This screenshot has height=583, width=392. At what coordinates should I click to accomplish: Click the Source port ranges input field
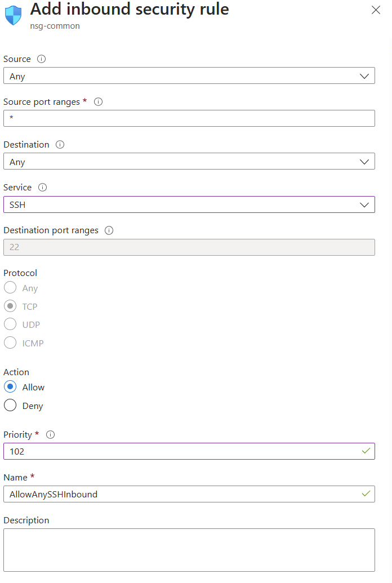tap(189, 118)
